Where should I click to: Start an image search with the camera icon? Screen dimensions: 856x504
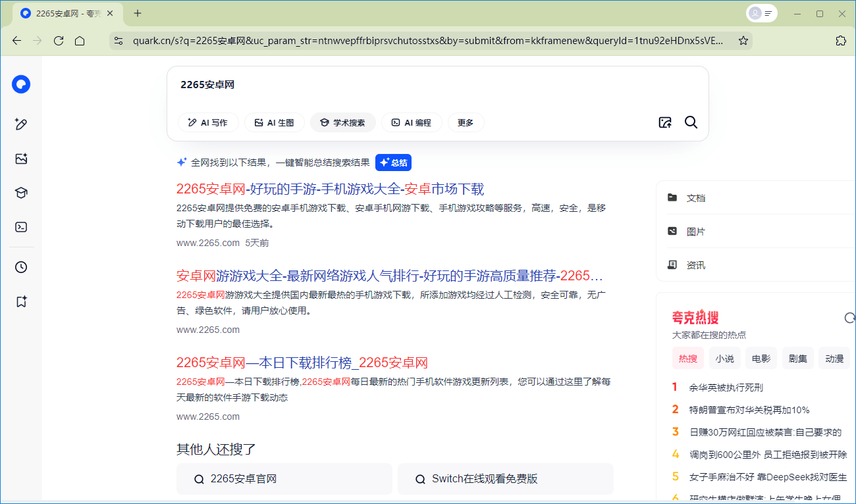[x=665, y=122]
